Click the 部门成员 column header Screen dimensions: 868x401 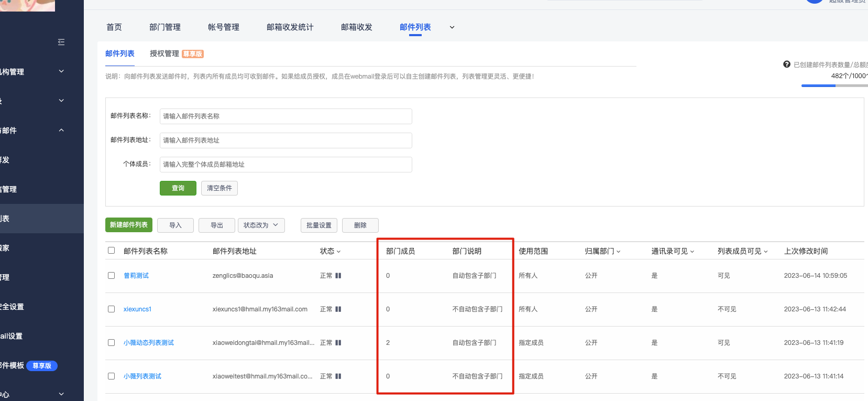click(x=401, y=251)
